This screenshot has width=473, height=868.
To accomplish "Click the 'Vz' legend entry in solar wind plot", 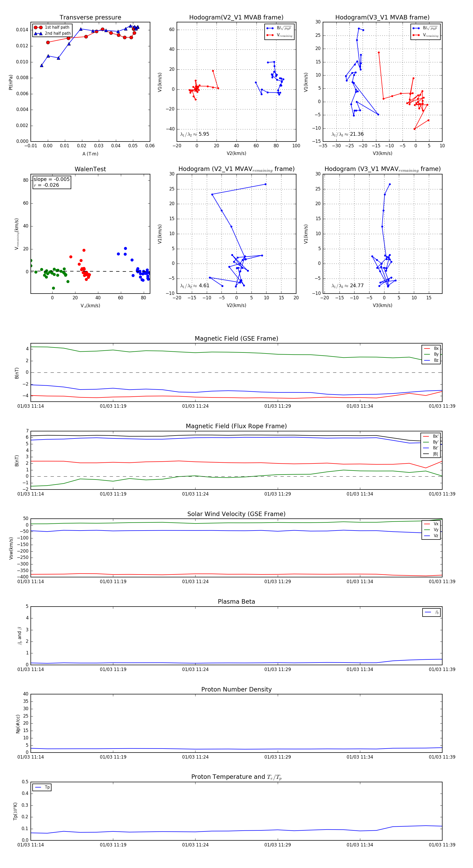I will point(431,536).
